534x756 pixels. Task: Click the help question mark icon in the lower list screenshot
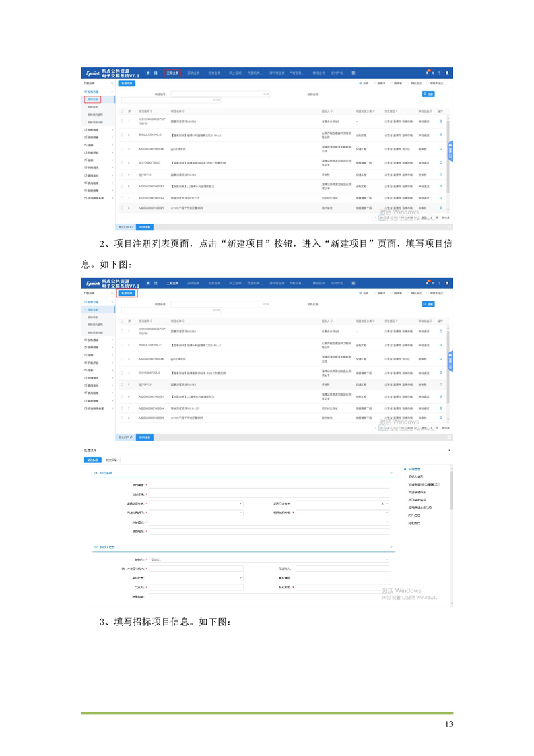pyautogui.click(x=440, y=282)
